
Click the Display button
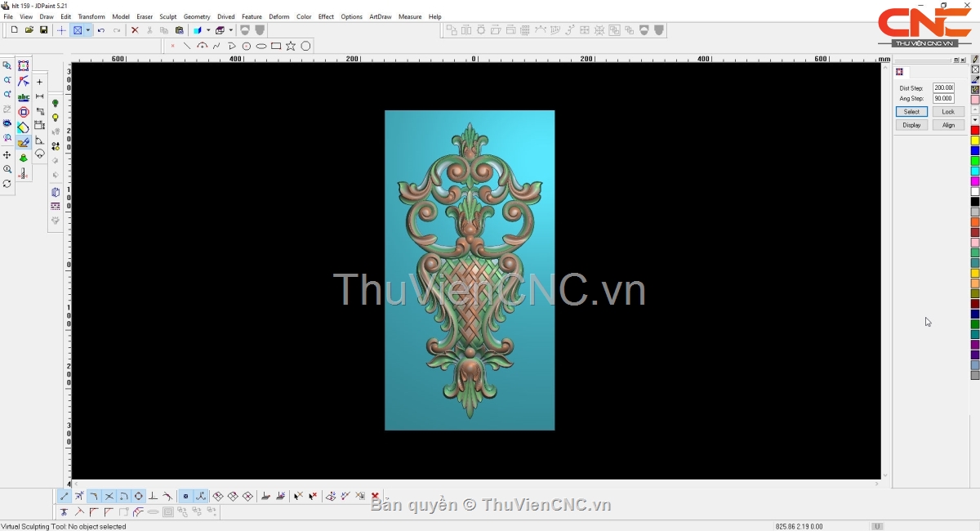pyautogui.click(x=911, y=125)
